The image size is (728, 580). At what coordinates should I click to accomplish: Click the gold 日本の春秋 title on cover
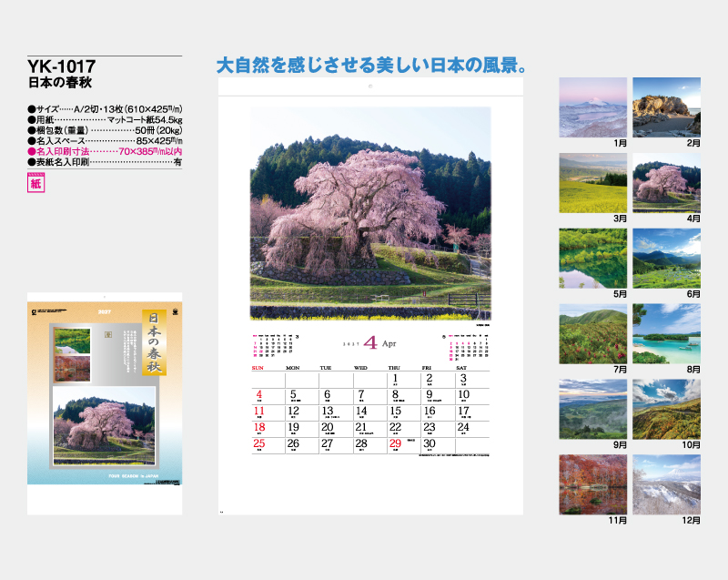154,342
